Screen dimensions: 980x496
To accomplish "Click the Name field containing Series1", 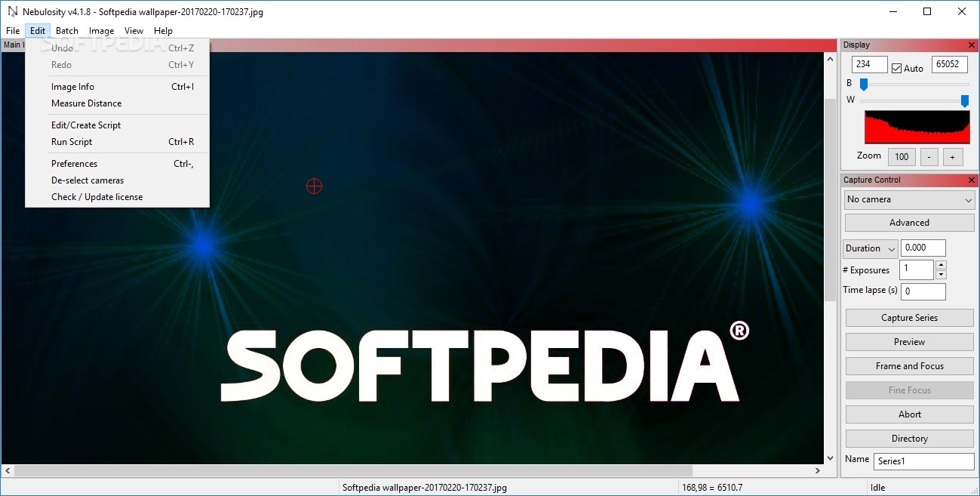I will click(923, 461).
